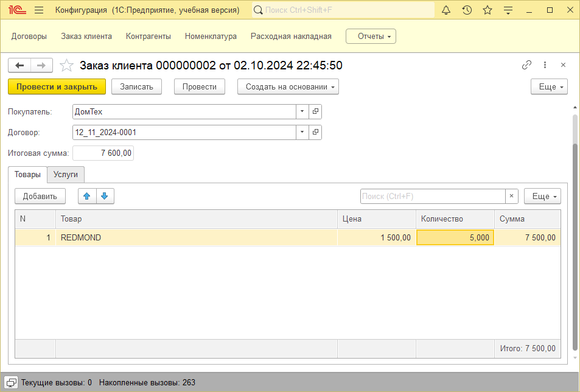This screenshot has height=392, width=580.
Task: Open the main hamburger menu
Action: [39, 10]
